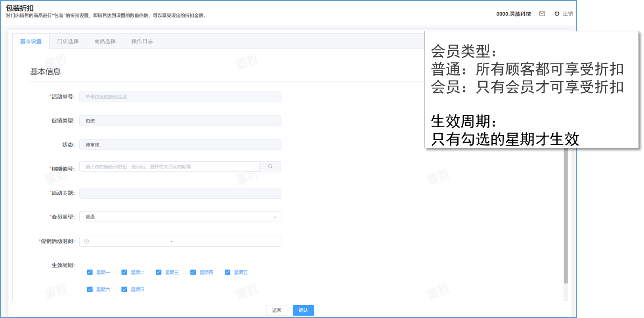The height and width of the screenshot is (318, 644).
Task: Switch to the 基本设置 tab
Action: (31, 41)
